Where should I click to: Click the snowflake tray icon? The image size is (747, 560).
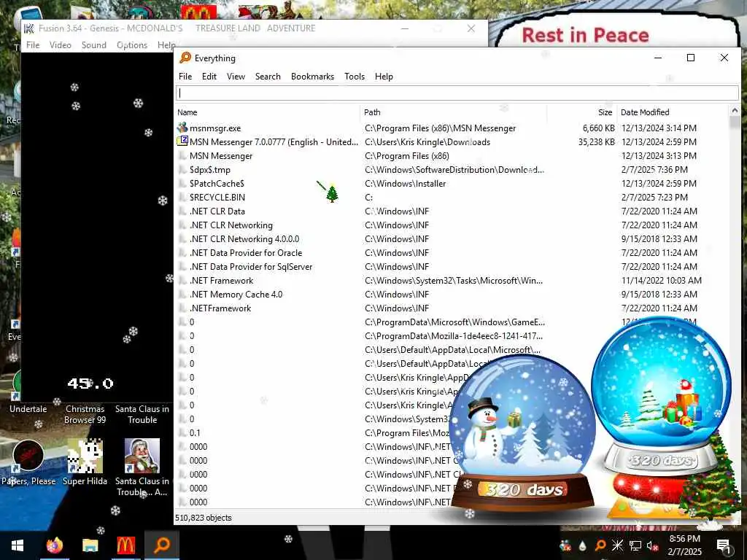pos(617,545)
